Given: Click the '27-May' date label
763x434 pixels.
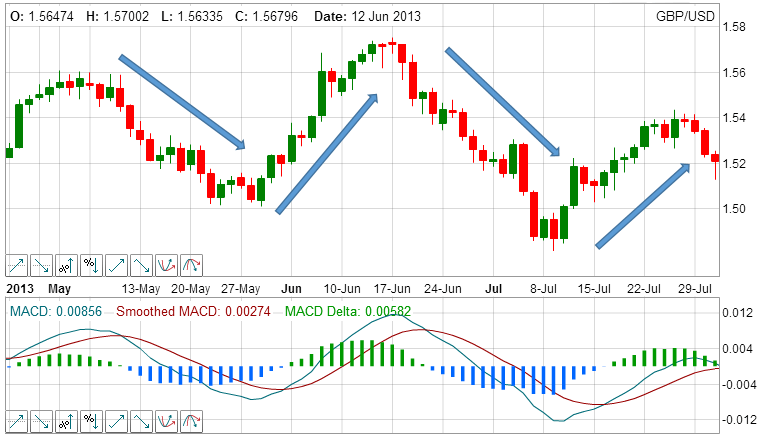Looking at the screenshot, I should click(x=241, y=289).
